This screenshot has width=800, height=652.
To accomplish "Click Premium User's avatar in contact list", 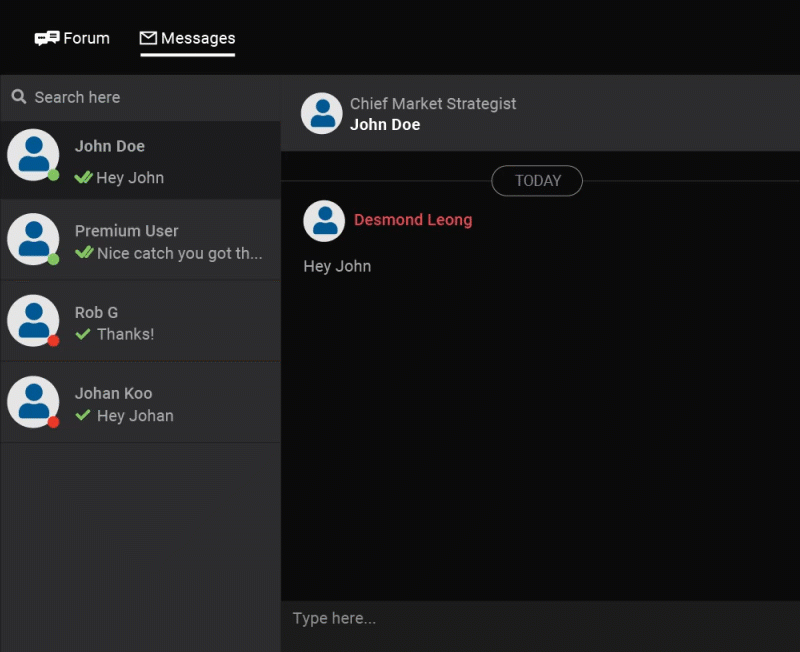I will click(x=33, y=239).
